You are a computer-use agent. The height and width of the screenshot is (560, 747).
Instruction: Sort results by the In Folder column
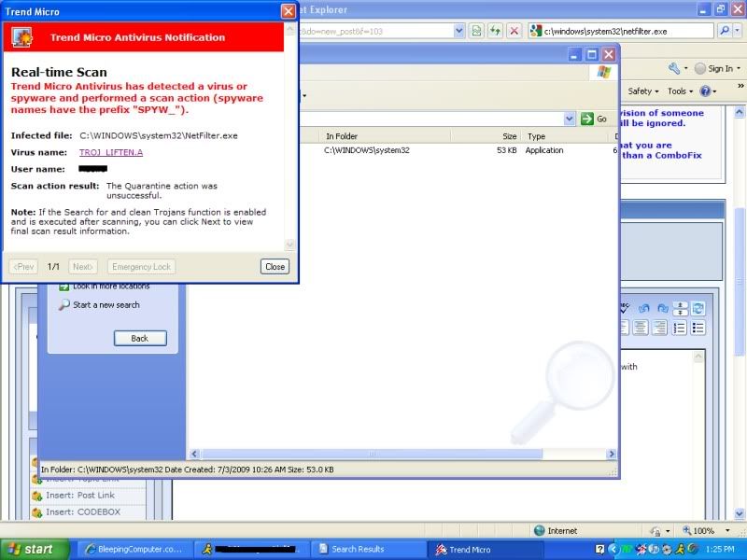click(385, 136)
